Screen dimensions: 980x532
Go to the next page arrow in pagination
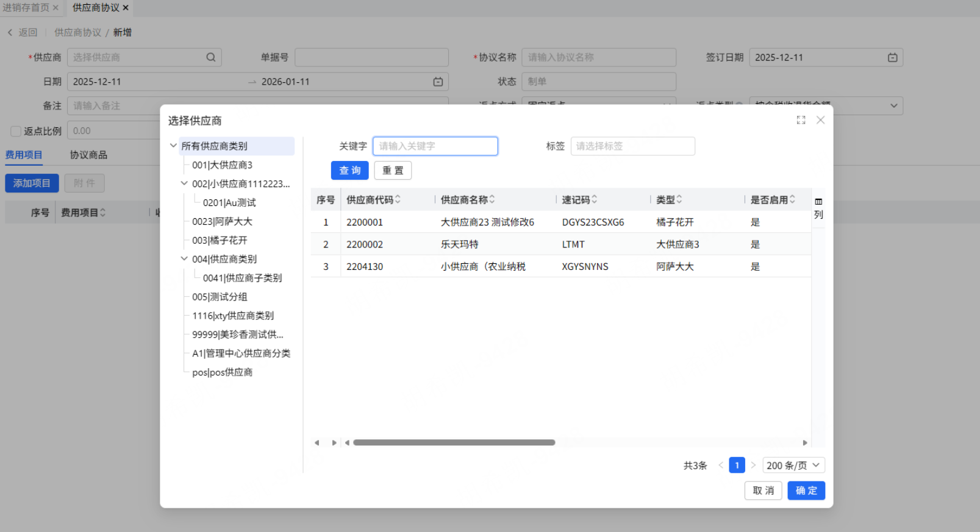pos(753,466)
